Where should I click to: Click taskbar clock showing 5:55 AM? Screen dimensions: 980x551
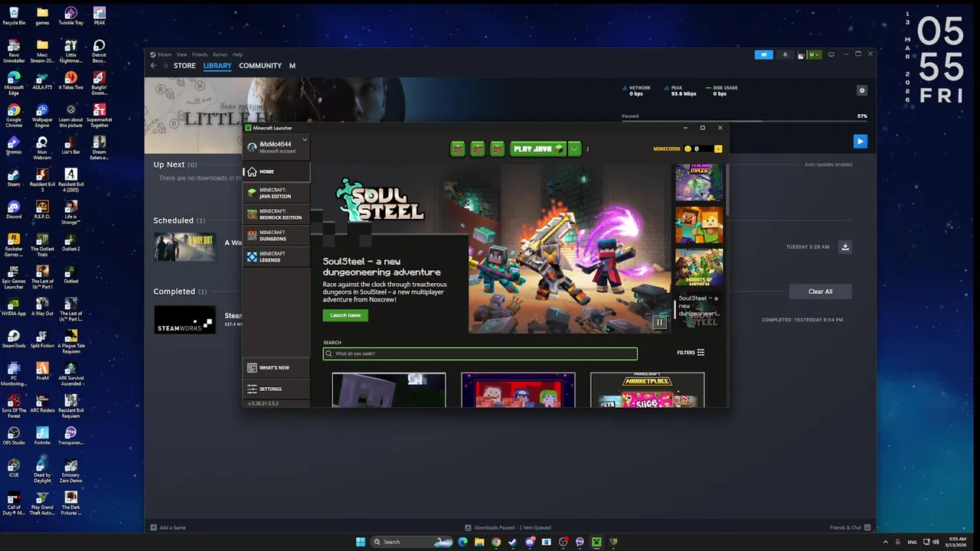[x=957, y=542]
